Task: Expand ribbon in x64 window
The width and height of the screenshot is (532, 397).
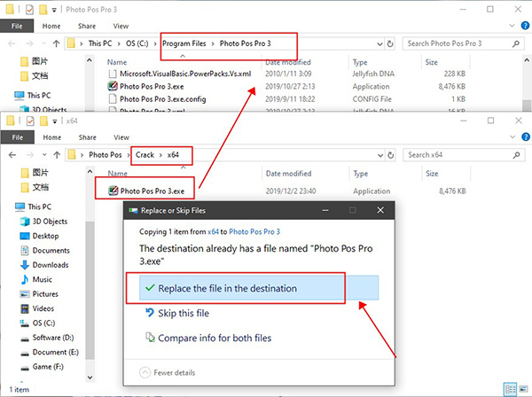Action: click(512, 137)
